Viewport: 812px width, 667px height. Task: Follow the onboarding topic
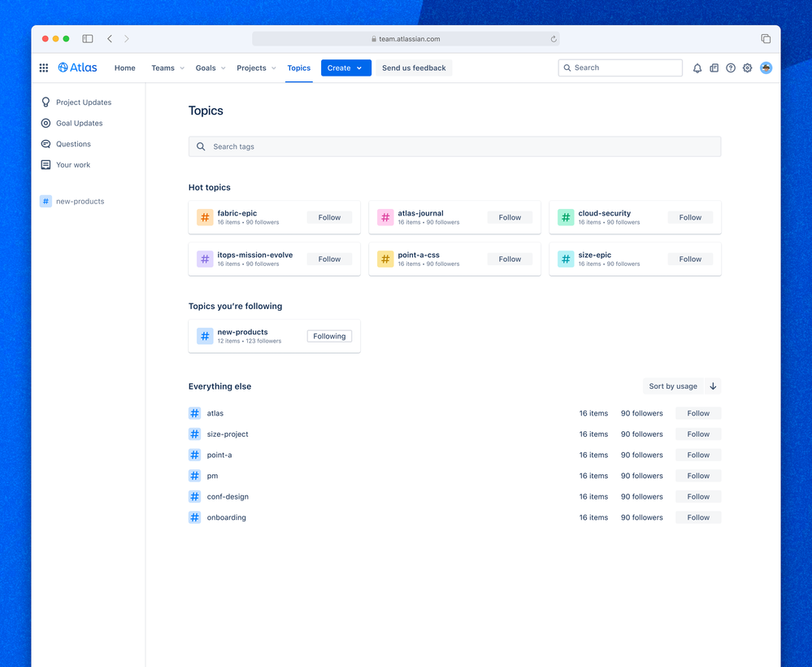click(x=698, y=517)
